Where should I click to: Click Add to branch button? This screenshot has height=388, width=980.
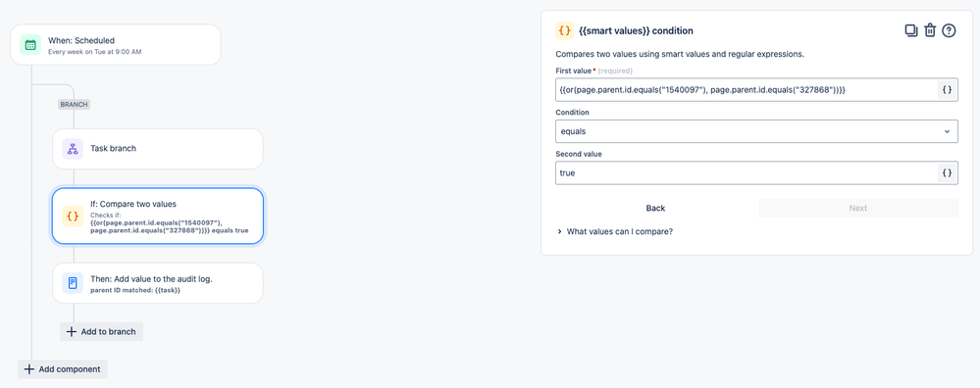pyautogui.click(x=101, y=331)
